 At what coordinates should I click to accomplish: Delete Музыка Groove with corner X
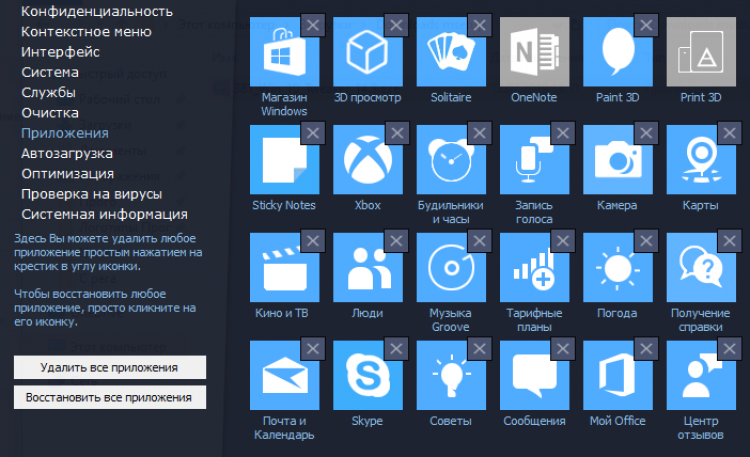point(480,241)
